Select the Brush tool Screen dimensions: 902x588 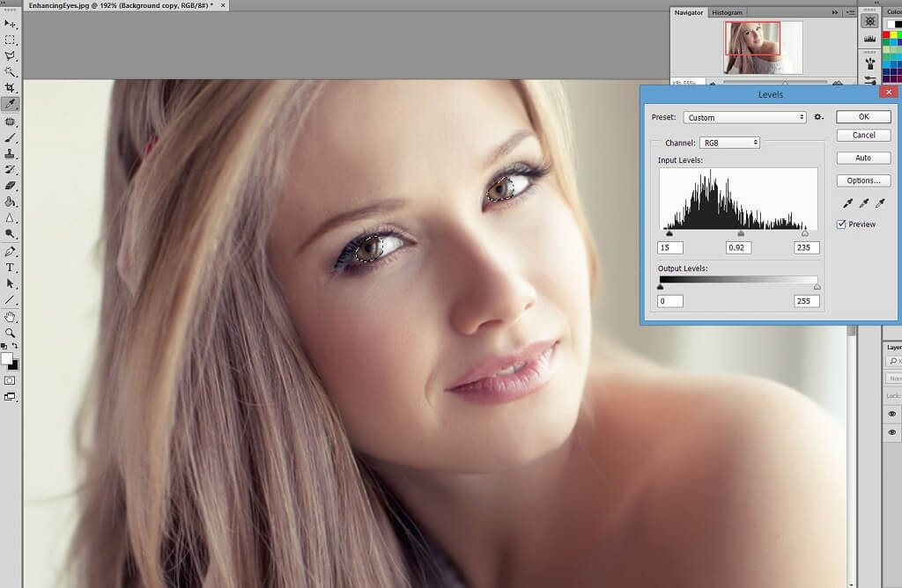(x=10, y=138)
